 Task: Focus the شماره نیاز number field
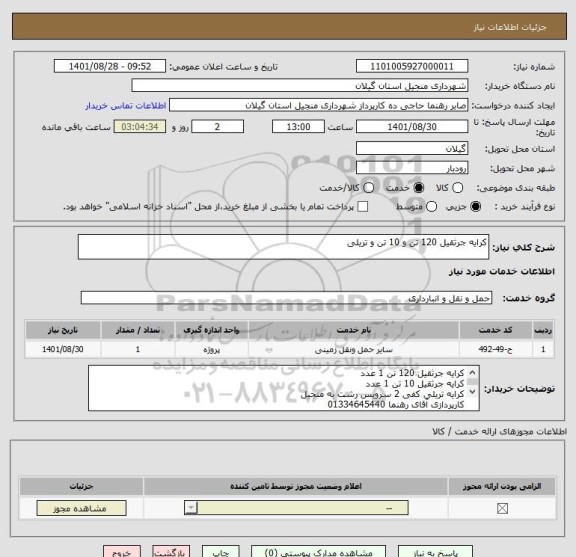412,67
